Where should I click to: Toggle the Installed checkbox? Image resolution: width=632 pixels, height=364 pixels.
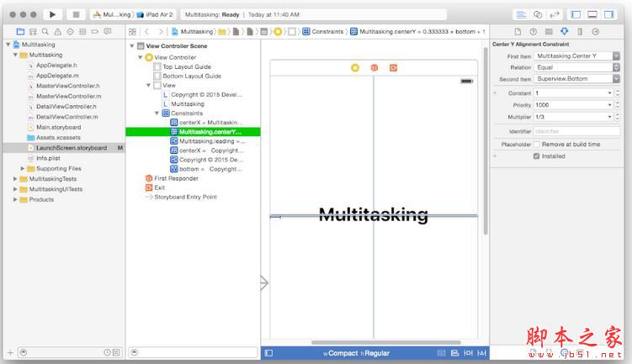click(536, 156)
